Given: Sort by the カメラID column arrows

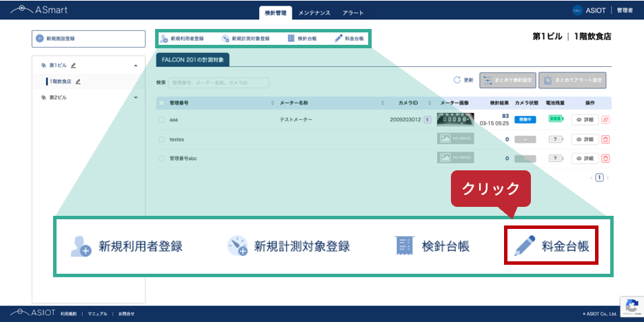Looking at the screenshot, I should coord(430,103).
